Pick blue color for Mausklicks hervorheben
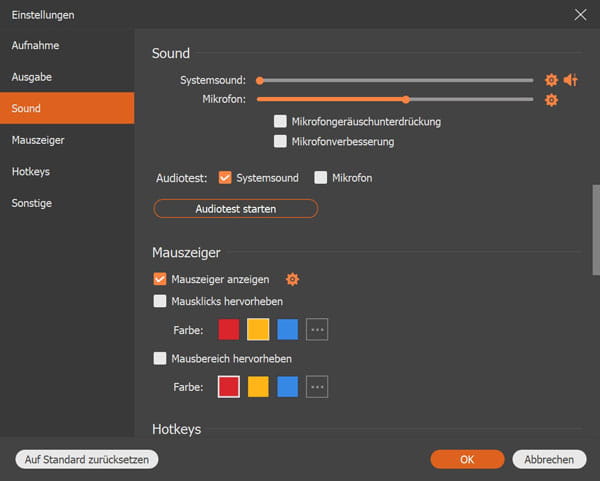The image size is (600, 481). tap(287, 329)
